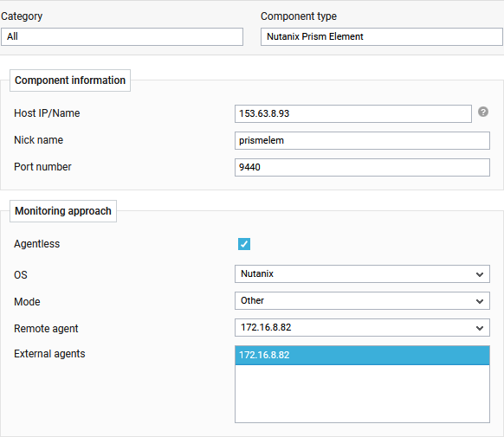Click the OS label
This screenshot has height=437, width=504.
pyautogui.click(x=21, y=275)
